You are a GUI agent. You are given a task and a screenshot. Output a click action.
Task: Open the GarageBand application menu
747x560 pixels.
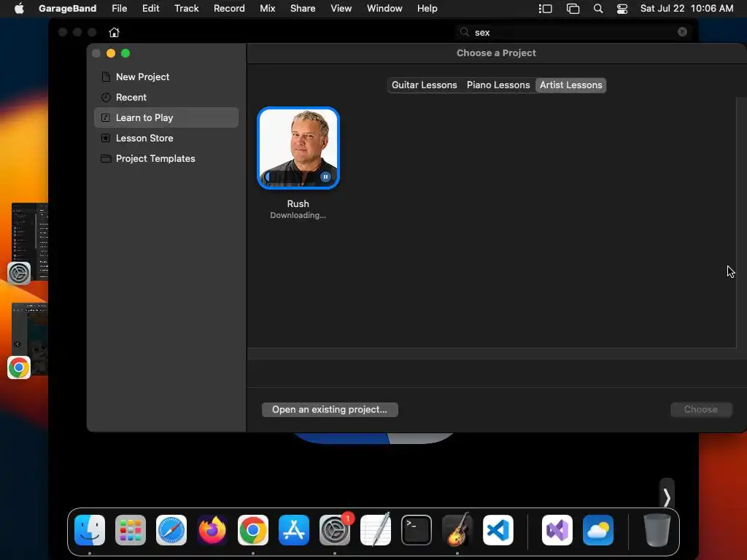[67, 9]
